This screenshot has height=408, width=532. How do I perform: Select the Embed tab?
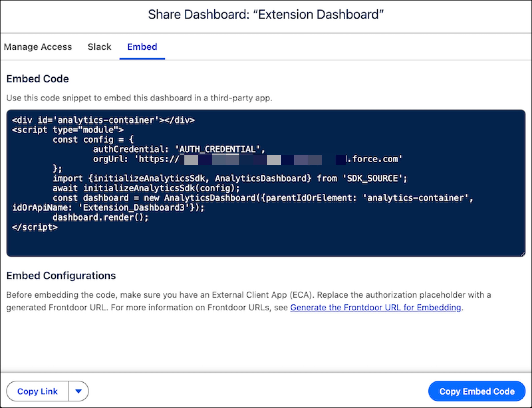point(142,47)
